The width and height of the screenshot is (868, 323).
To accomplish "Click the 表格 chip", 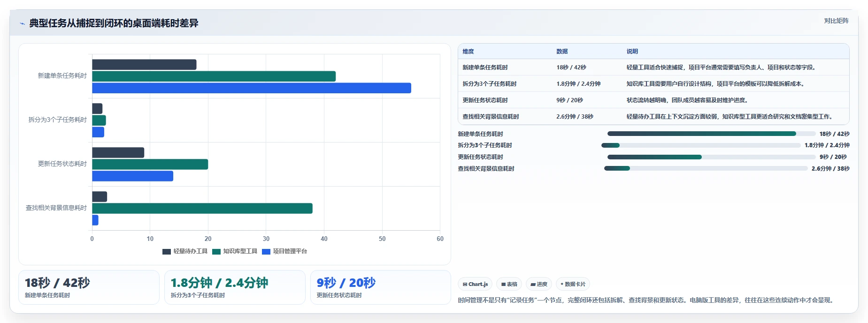I will click(509, 284).
